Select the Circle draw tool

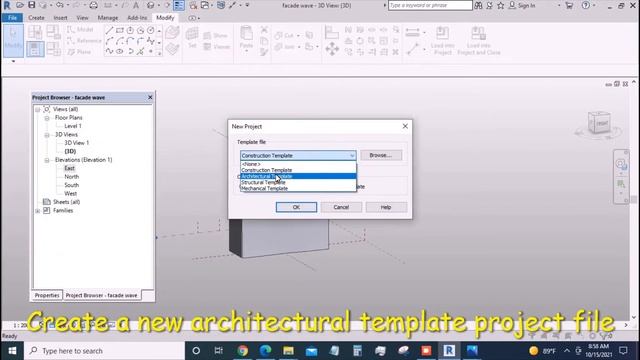(x=151, y=31)
